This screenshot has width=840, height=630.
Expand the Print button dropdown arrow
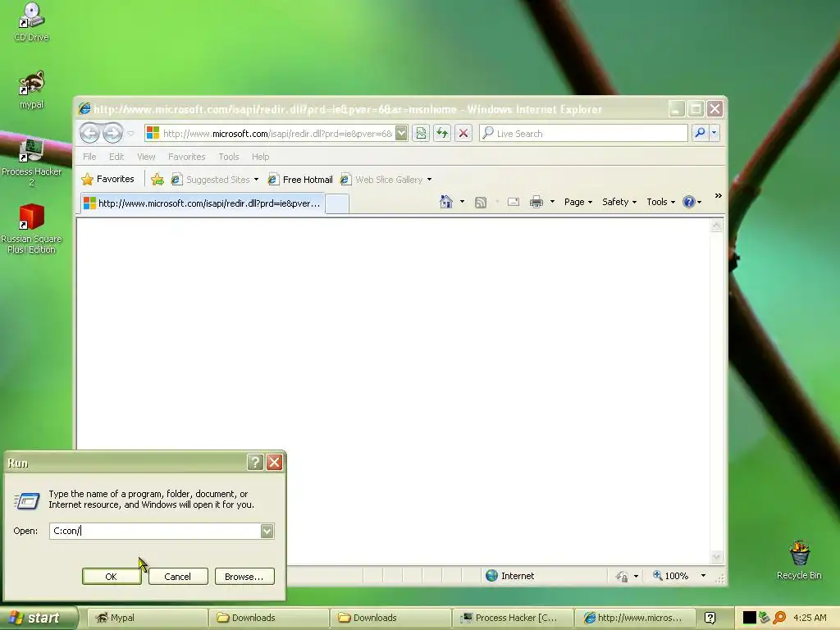click(x=552, y=202)
